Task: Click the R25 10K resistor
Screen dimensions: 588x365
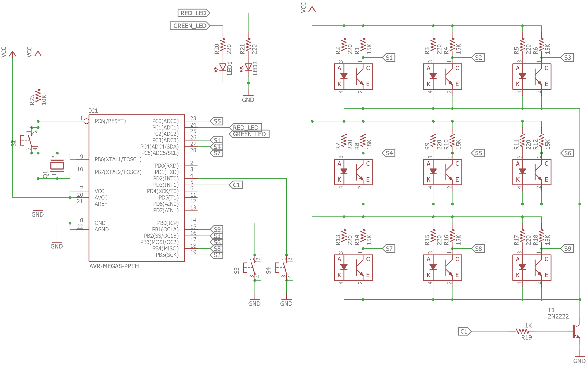Action: click(x=38, y=96)
